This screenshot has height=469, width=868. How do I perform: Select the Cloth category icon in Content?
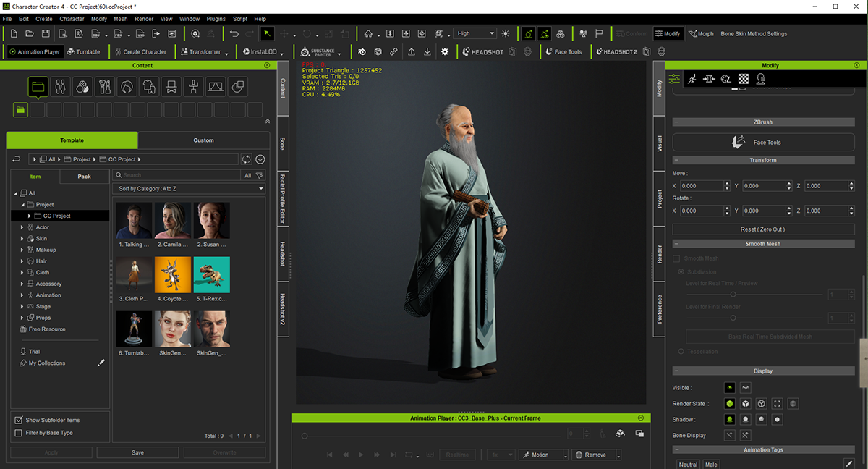click(x=149, y=88)
